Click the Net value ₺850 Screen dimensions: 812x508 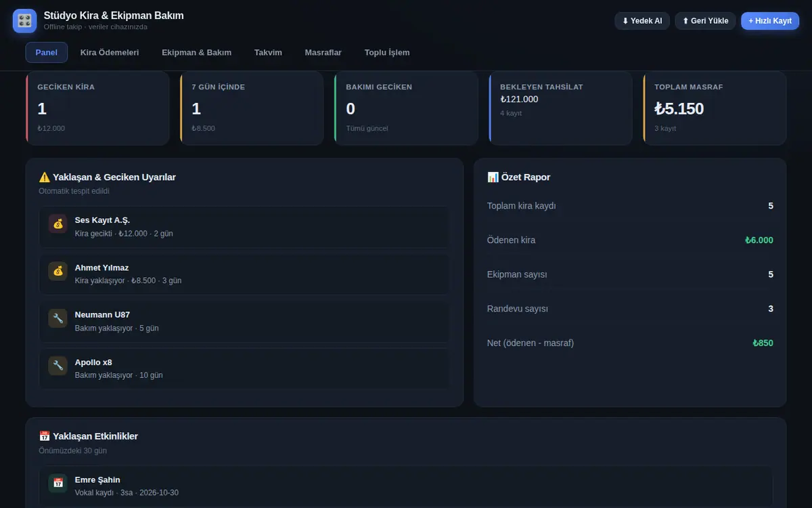click(x=763, y=343)
